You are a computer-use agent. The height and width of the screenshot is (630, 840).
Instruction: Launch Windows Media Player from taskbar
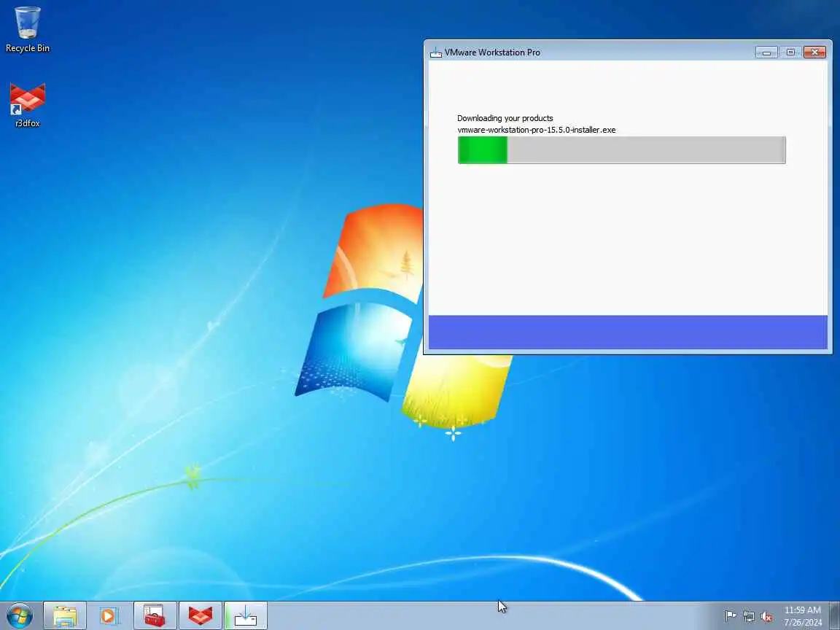coord(110,616)
